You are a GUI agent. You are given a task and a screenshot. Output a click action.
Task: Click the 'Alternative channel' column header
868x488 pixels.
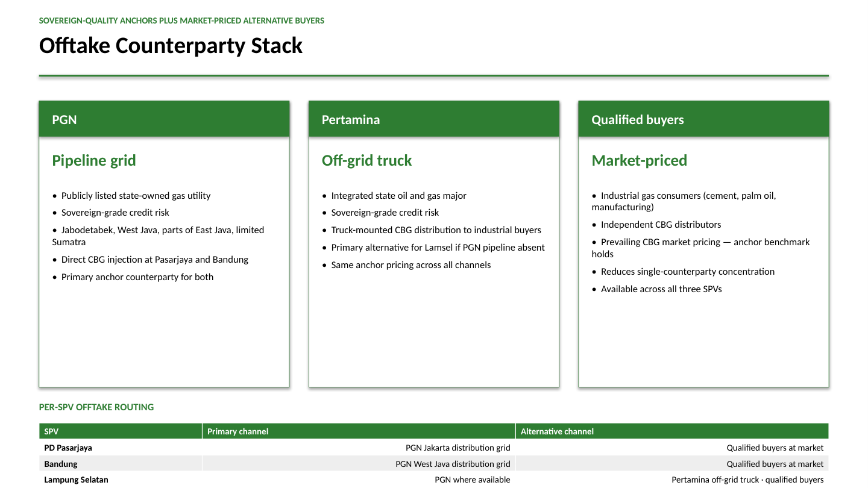(x=672, y=431)
